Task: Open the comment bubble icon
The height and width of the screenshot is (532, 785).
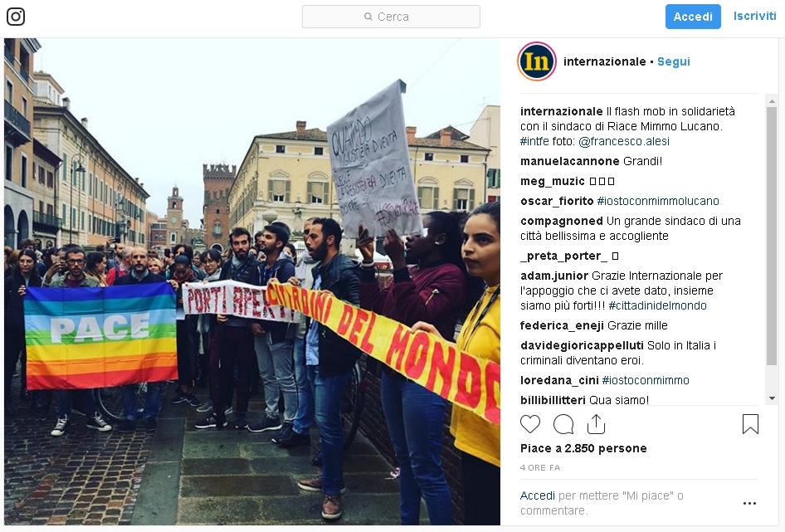Action: [x=563, y=424]
